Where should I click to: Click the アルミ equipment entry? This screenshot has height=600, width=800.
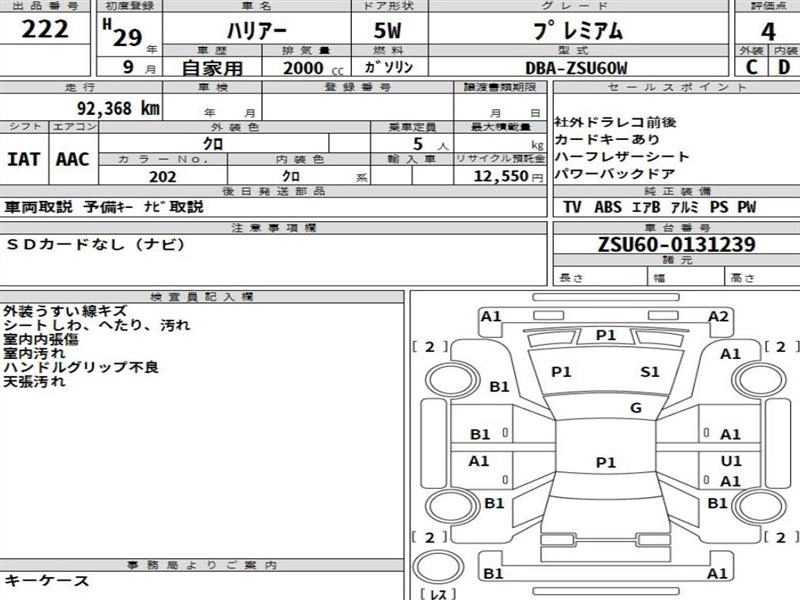pos(684,207)
